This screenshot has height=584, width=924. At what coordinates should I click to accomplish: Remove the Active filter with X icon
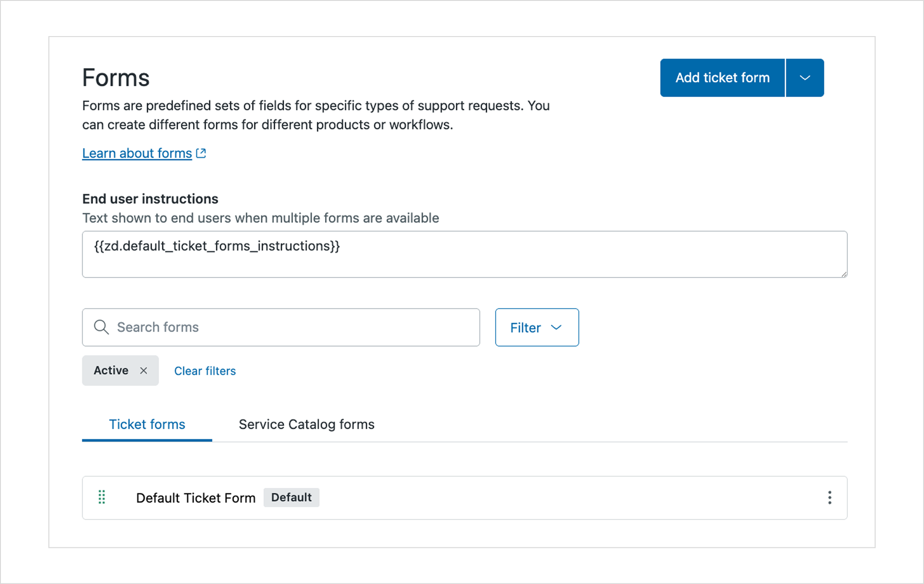(143, 371)
